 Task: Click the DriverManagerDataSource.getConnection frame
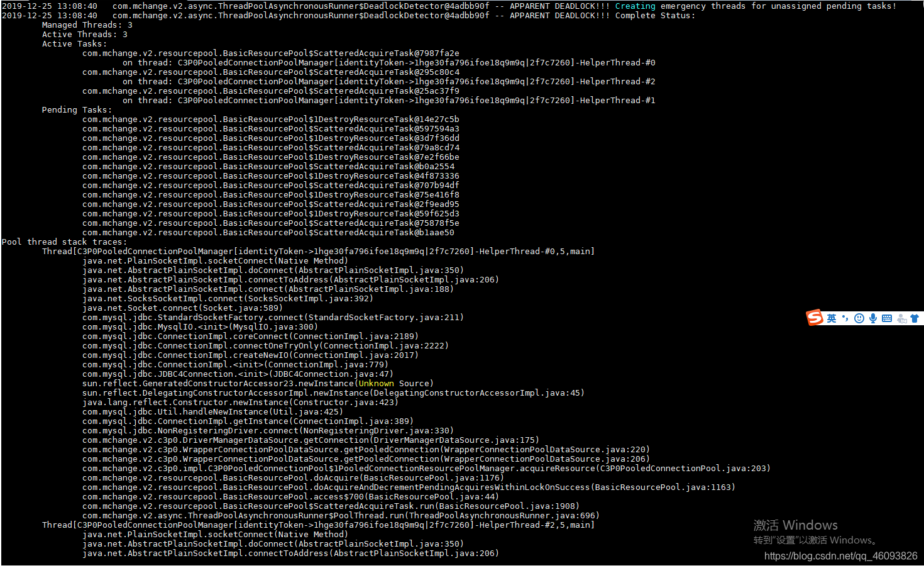click(311, 440)
